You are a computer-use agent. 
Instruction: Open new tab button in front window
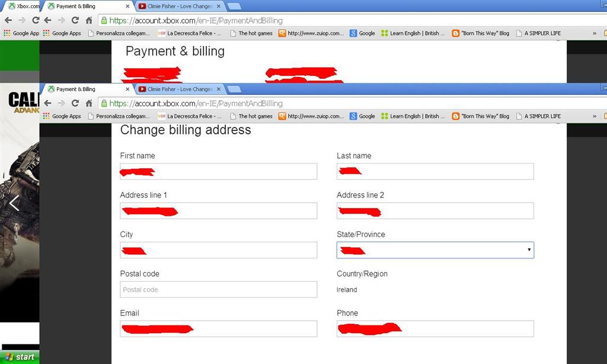pyautogui.click(x=234, y=90)
